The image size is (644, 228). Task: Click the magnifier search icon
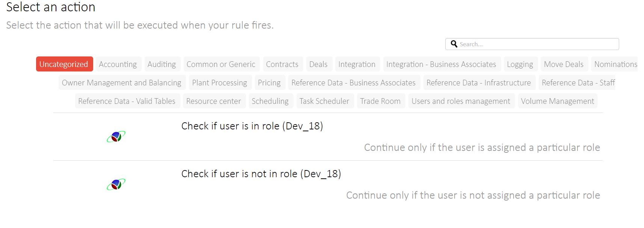click(x=454, y=44)
